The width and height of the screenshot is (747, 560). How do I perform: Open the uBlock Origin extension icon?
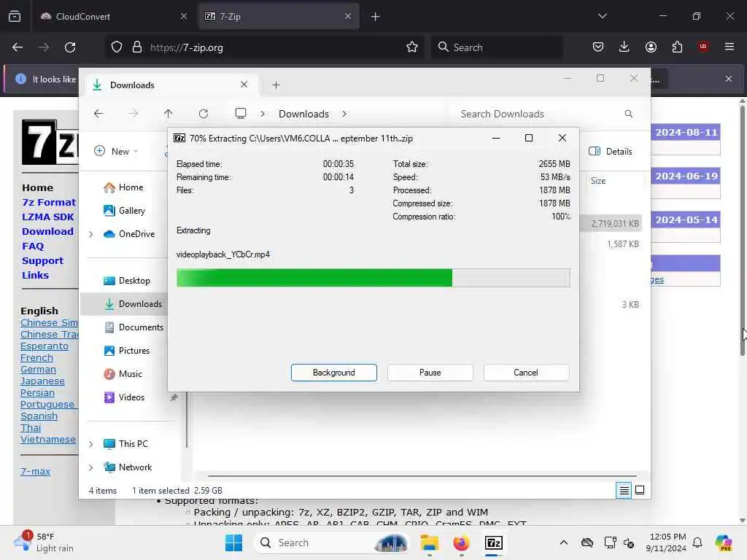pyautogui.click(x=703, y=47)
